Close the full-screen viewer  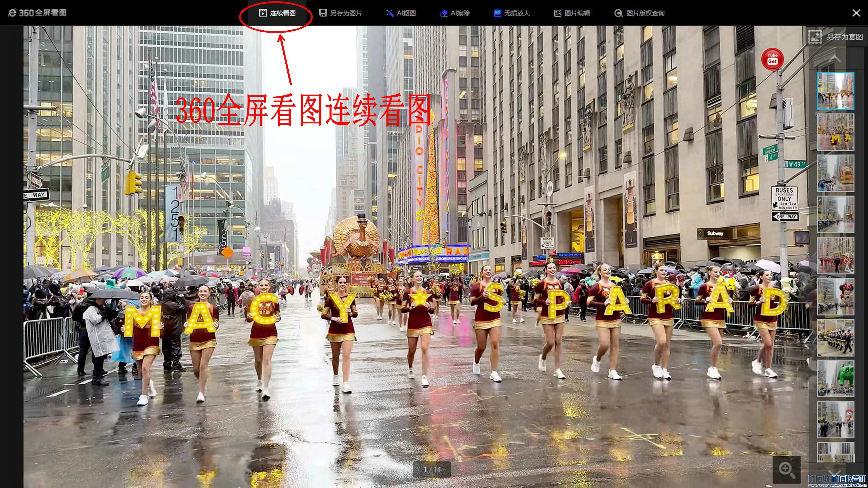tap(856, 13)
